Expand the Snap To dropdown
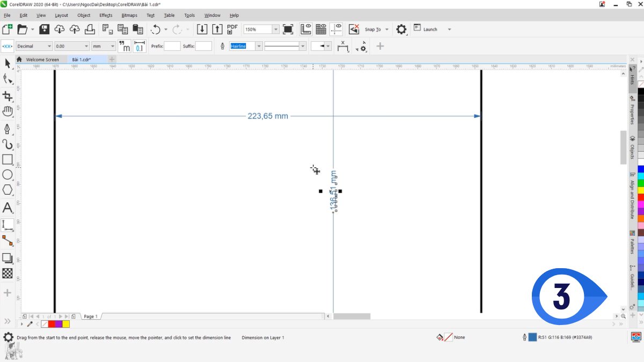Image resolution: width=644 pixels, height=362 pixels. click(387, 29)
